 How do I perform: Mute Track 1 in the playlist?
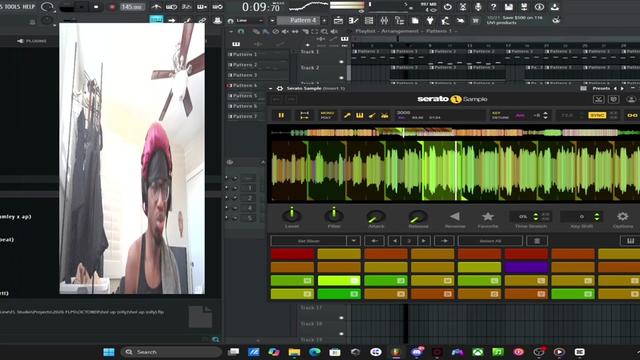[342, 62]
